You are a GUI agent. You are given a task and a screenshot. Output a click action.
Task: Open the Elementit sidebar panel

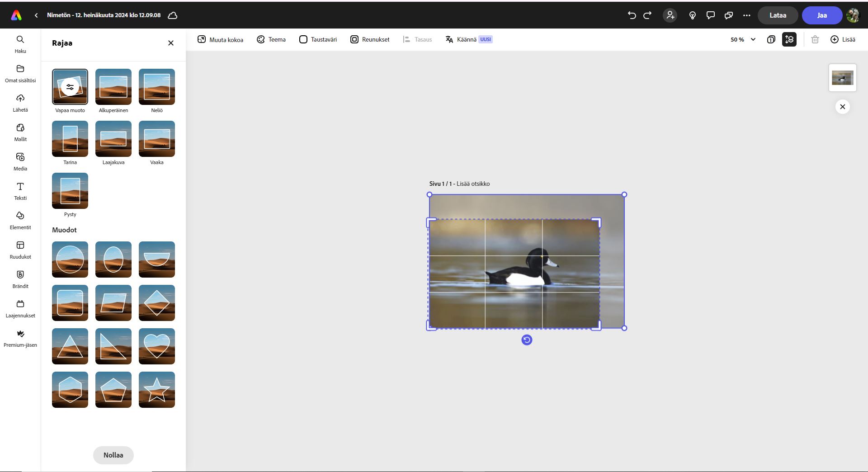pyautogui.click(x=20, y=220)
